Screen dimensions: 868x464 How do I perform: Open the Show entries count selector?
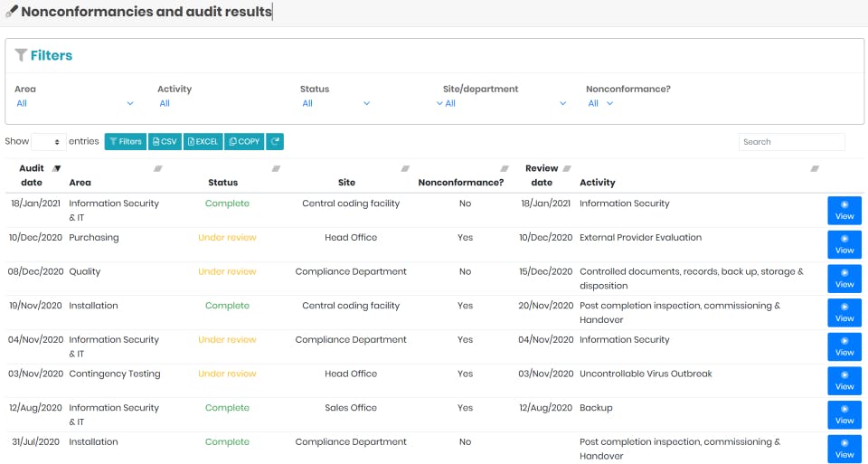click(49, 142)
